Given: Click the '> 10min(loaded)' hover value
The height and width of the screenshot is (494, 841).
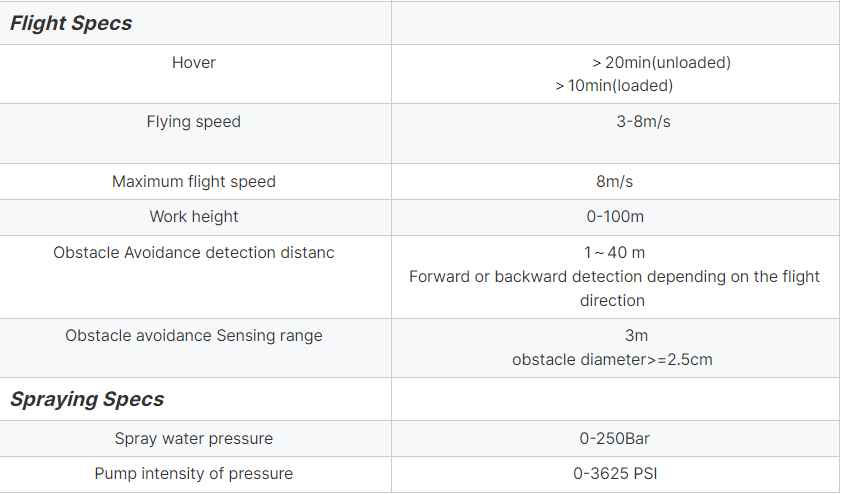Looking at the screenshot, I should (614, 86).
